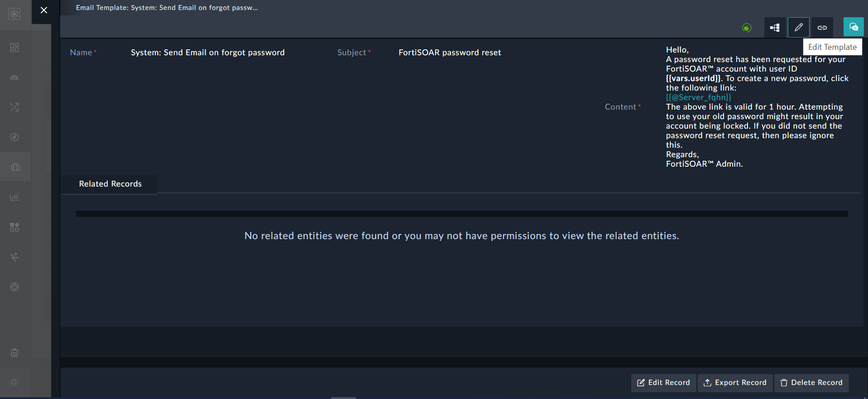This screenshot has height=399, width=868.
Task: Click the 'FortiSOAR™ Admin.' signature line
Action: tap(705, 164)
